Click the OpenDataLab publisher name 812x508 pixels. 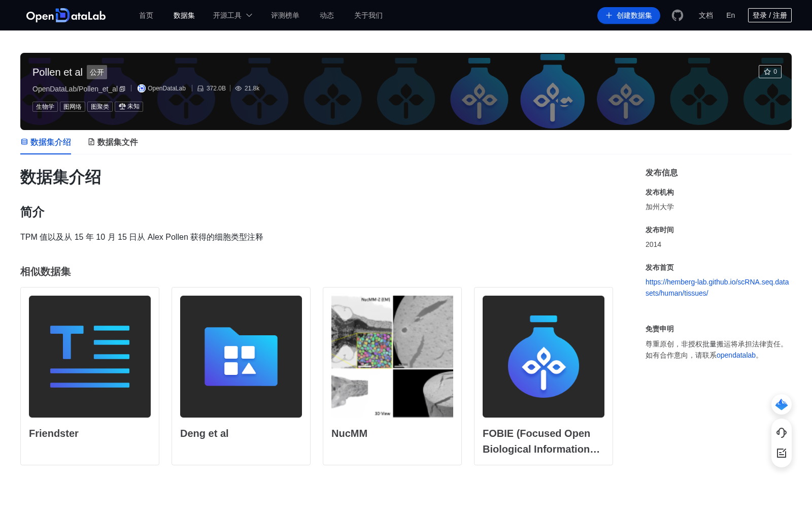(x=166, y=88)
